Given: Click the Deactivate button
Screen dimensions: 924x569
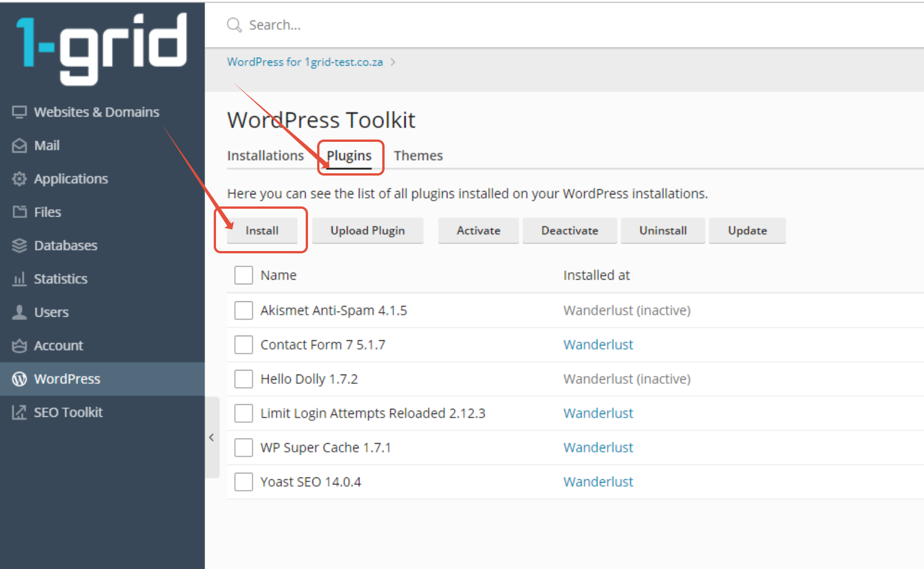Looking at the screenshot, I should click(x=570, y=230).
